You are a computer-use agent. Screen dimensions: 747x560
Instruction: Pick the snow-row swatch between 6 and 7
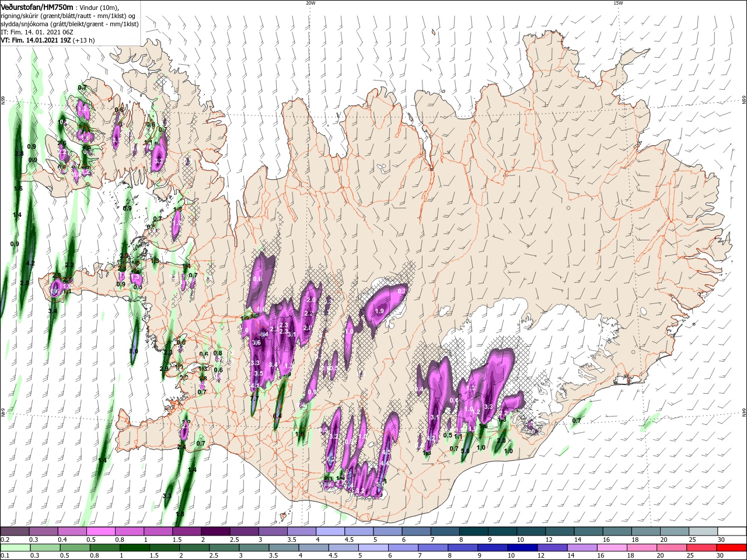(417, 531)
